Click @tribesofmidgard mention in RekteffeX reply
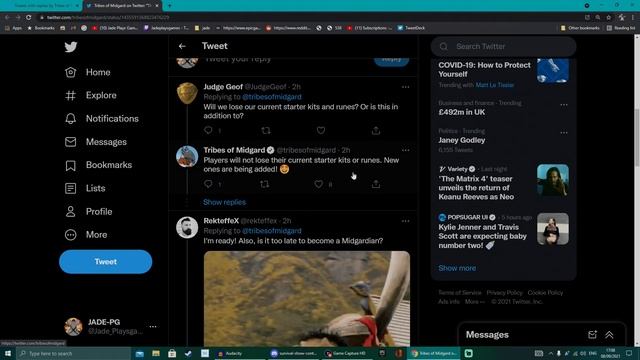 (272, 231)
